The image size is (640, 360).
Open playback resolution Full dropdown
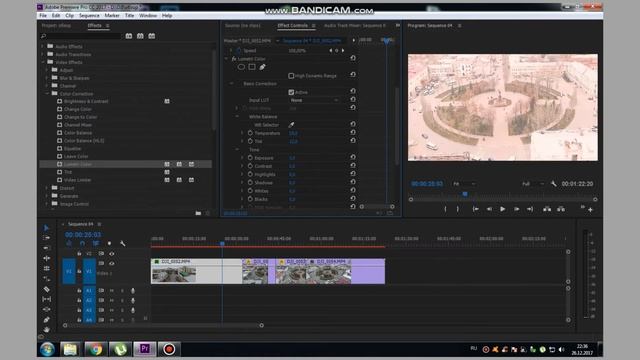(533, 184)
